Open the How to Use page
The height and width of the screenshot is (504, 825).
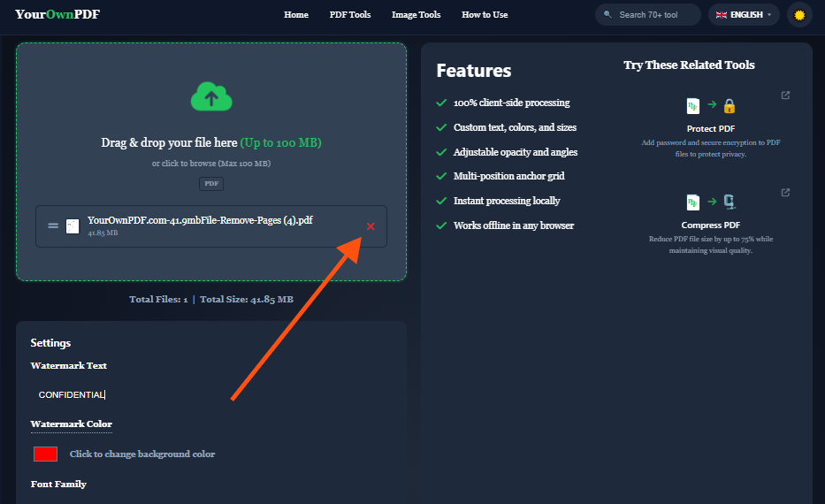(x=485, y=15)
